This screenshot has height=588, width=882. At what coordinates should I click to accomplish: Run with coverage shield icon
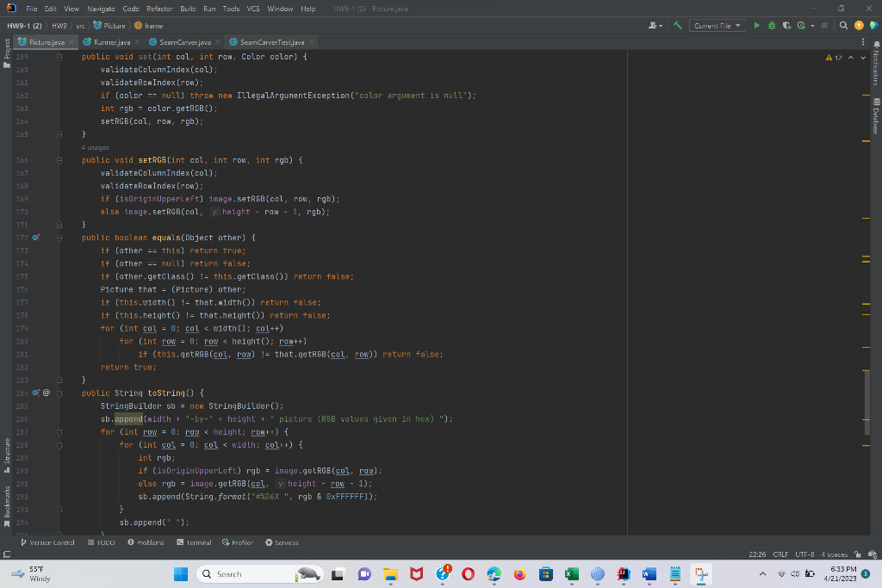pos(786,25)
